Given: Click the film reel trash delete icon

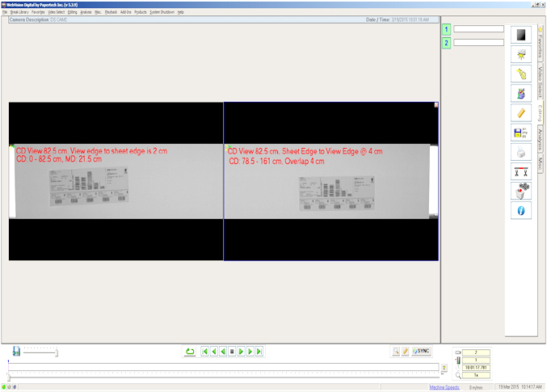Looking at the screenshot, I should click(521, 191).
